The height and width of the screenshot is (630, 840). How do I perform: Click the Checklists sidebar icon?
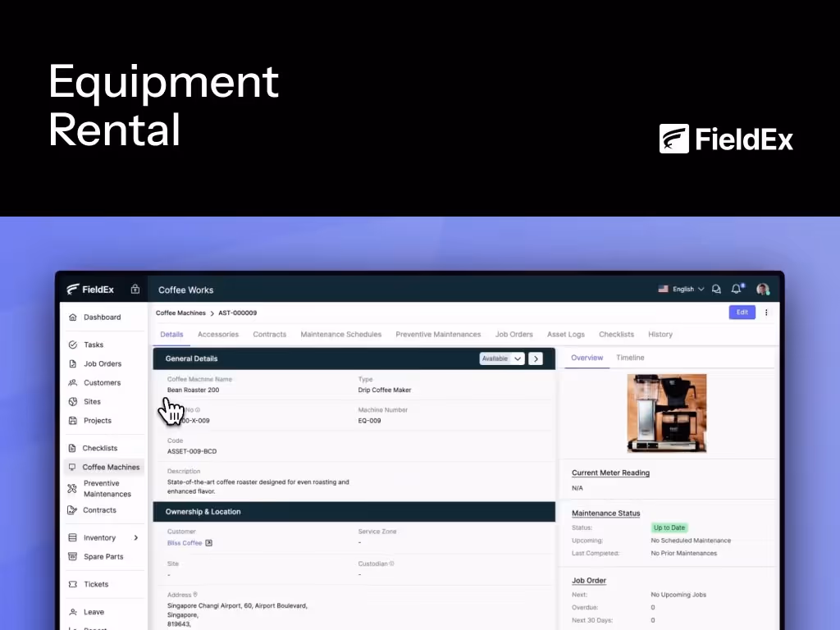point(72,448)
